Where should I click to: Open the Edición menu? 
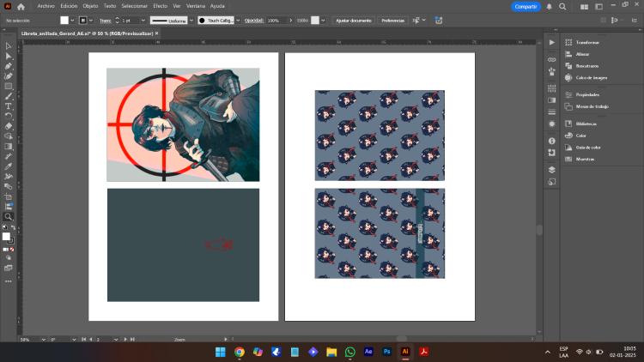(69, 6)
